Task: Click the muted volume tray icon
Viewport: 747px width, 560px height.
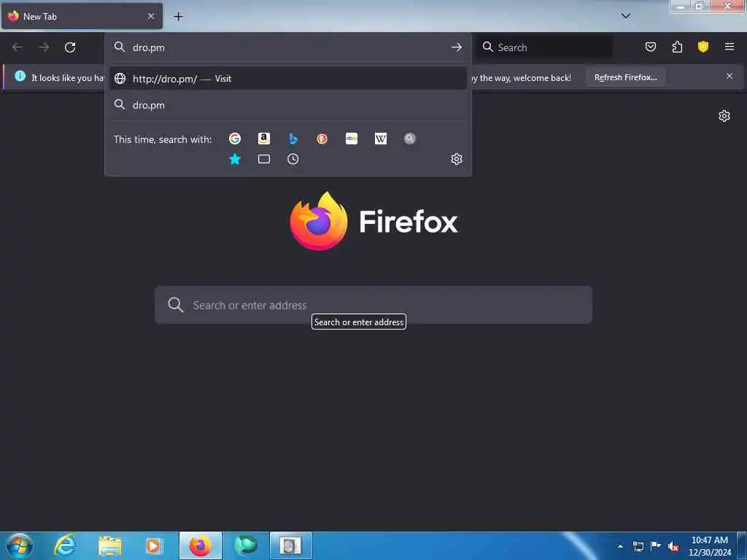Action: tap(673, 546)
